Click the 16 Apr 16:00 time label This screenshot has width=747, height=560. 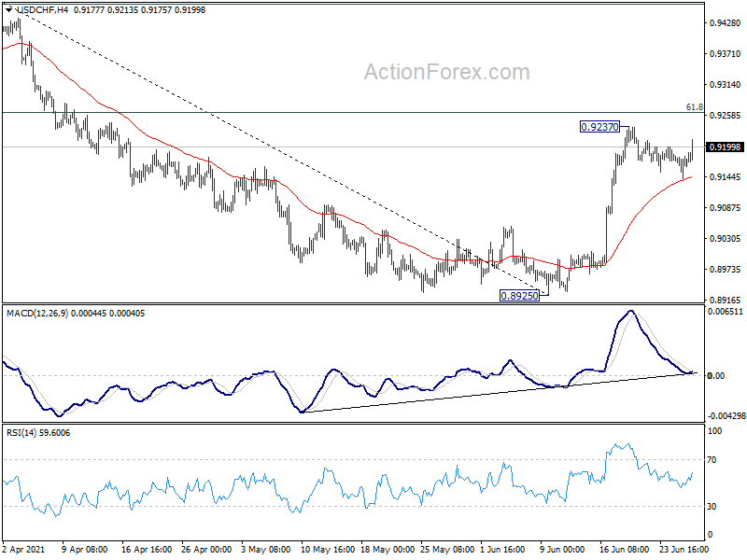(x=147, y=550)
